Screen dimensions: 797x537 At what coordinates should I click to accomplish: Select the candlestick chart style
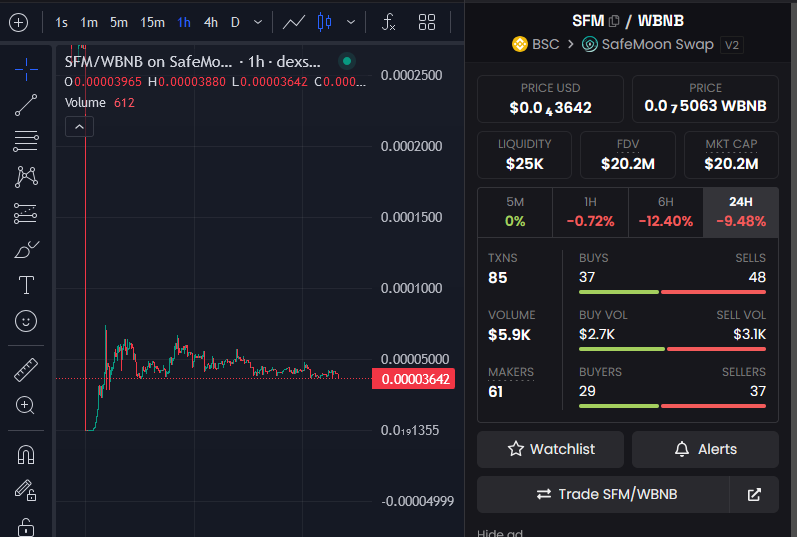point(324,22)
